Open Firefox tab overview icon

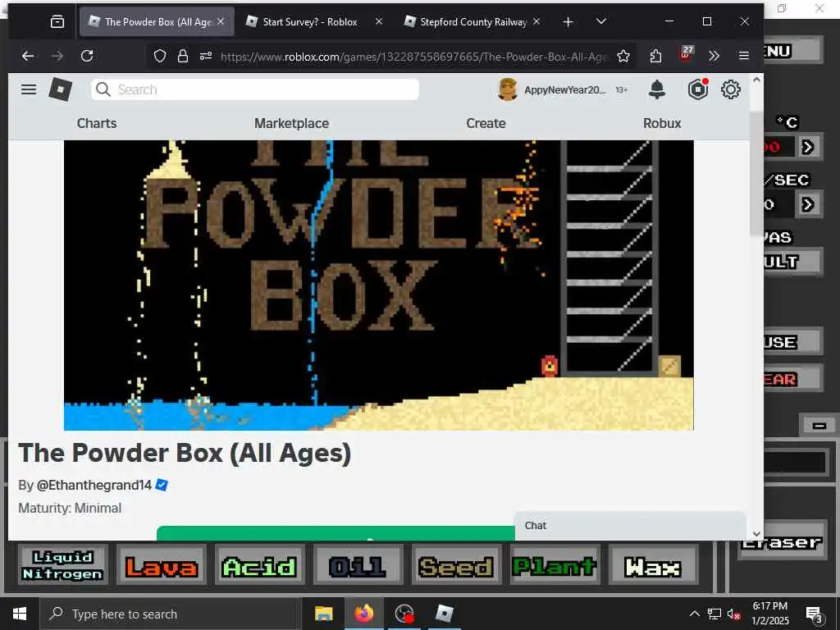tap(57, 21)
